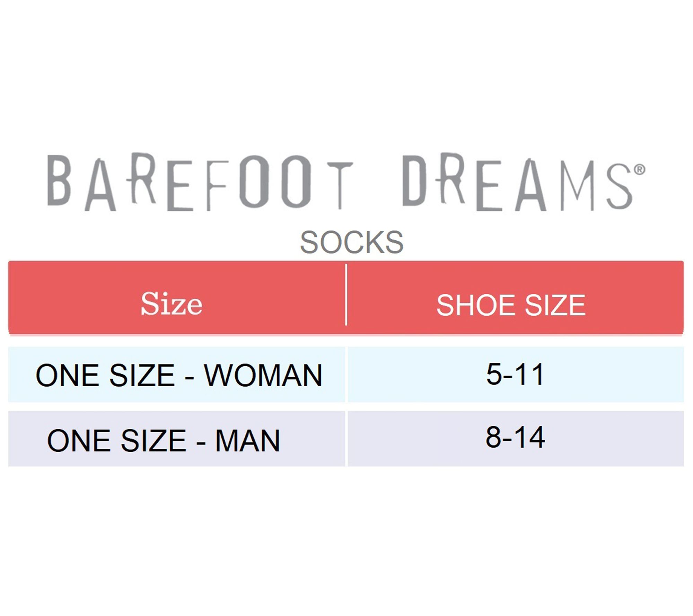Click the digit 8 in the men's range
Screen dimensions: 693x616
pyautogui.click(x=493, y=438)
